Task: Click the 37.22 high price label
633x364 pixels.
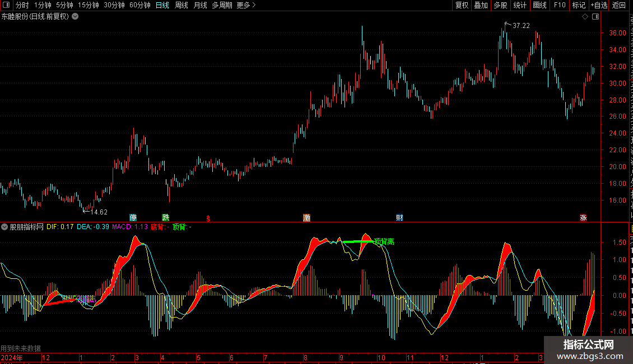Action: coord(521,26)
